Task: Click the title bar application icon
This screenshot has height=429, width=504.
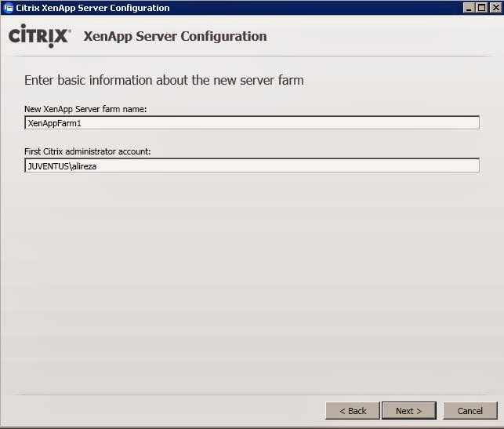Action: point(9,8)
